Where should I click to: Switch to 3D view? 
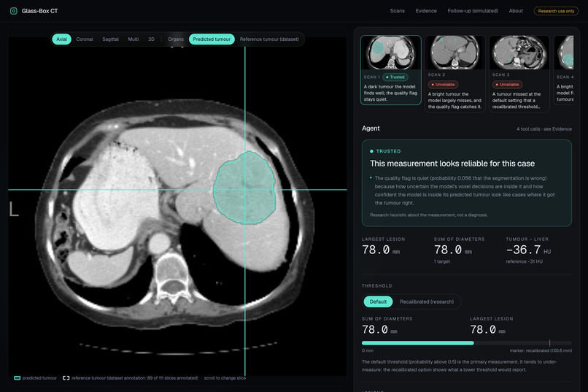click(x=151, y=39)
